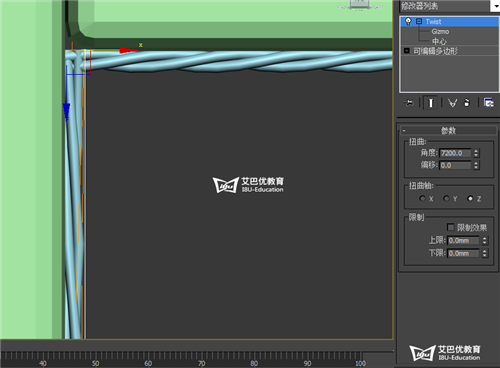Click the 下限 value field

(x=463, y=253)
